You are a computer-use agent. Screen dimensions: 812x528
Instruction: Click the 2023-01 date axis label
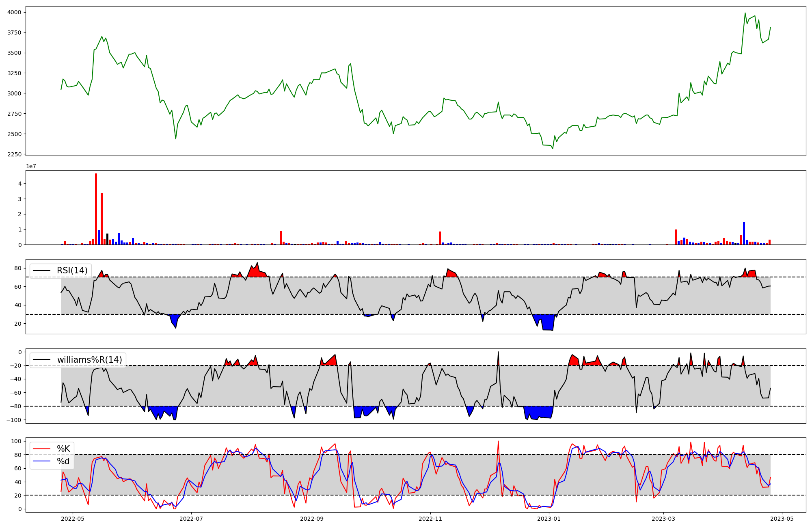click(549, 519)
